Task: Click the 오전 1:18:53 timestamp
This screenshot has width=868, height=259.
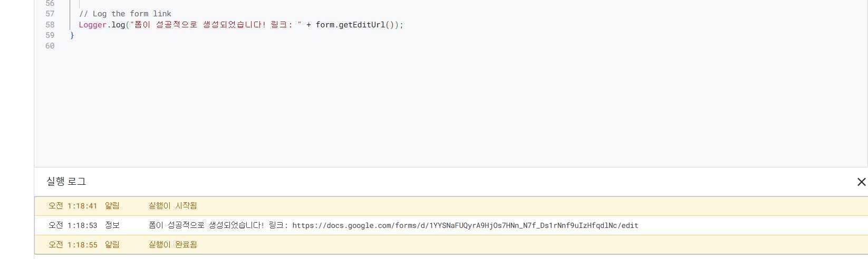Action: [73, 225]
